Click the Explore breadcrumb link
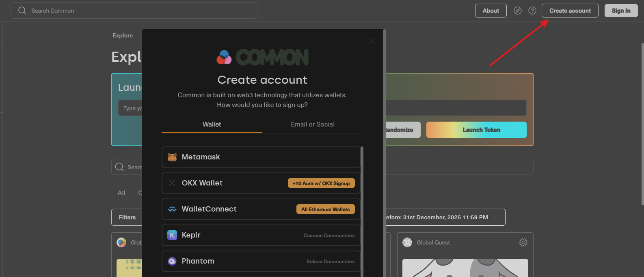The width and height of the screenshot is (644, 277). click(x=123, y=35)
